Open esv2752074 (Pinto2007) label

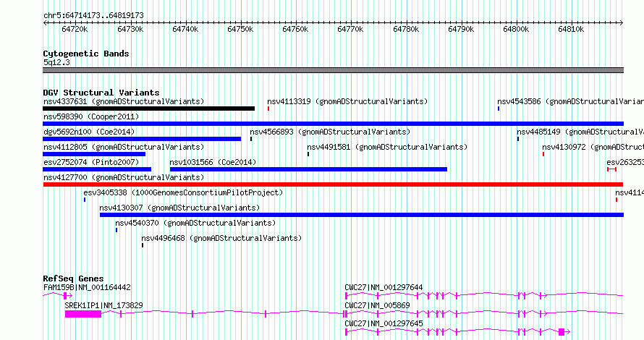pos(91,162)
